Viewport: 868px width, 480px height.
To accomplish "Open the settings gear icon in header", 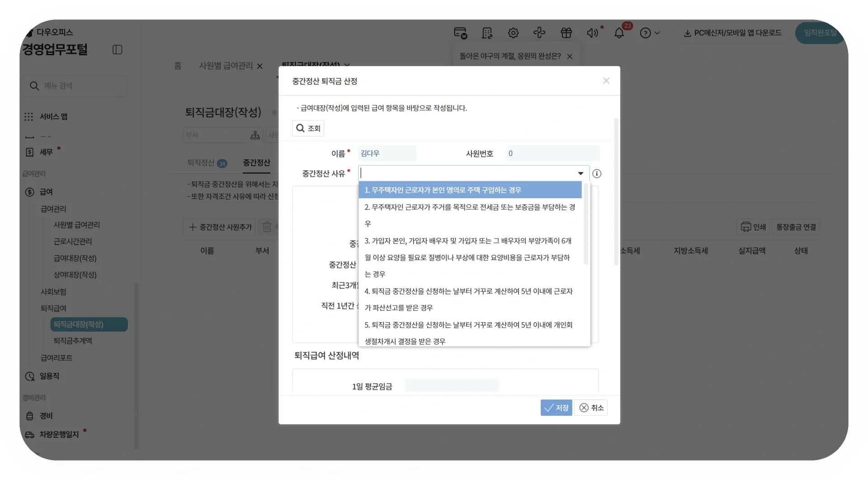I will click(513, 33).
